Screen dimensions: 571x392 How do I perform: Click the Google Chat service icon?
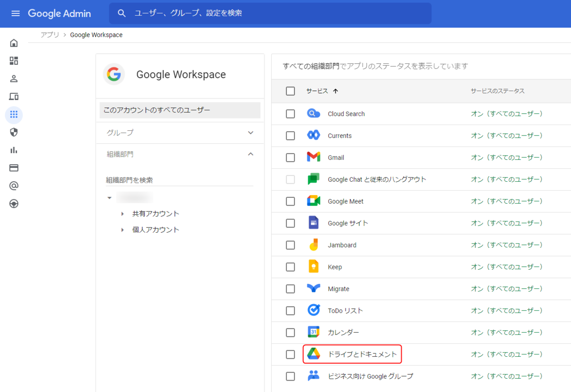[x=314, y=179]
